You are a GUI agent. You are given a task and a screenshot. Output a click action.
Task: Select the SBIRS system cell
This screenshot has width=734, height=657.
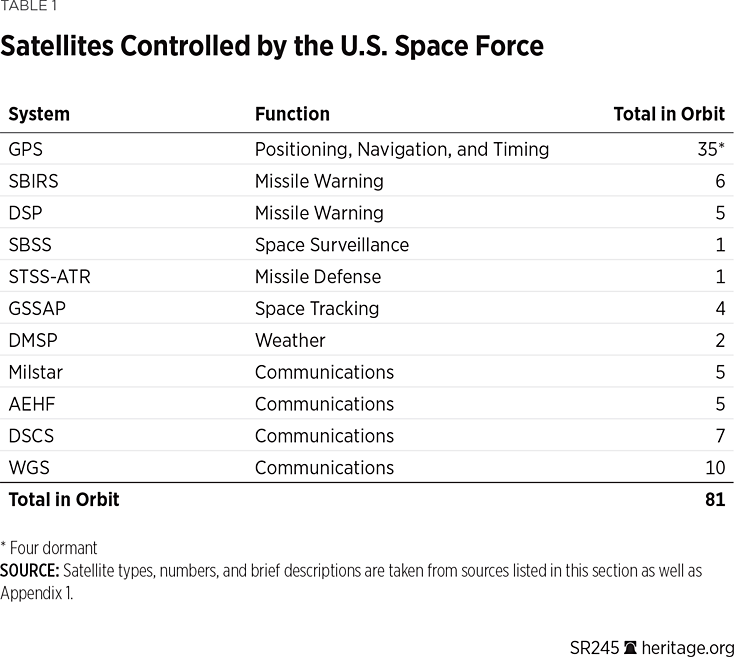coord(35,181)
